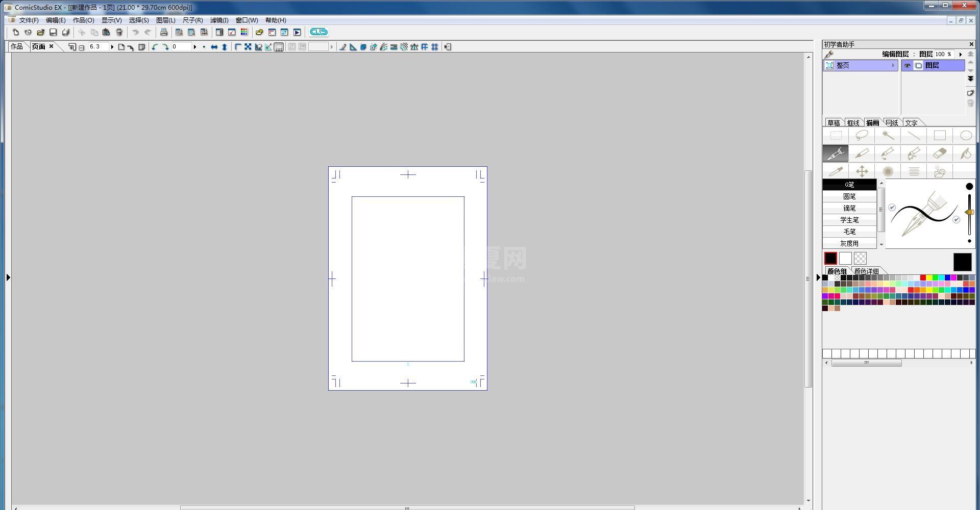Open the 滤镜(I) menu
980x510 pixels.
(219, 20)
